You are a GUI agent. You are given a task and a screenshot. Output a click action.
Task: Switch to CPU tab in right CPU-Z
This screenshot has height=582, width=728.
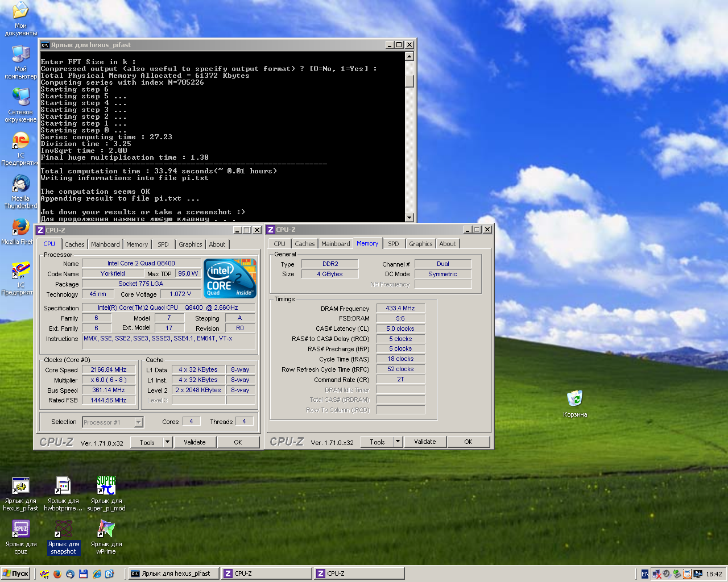pyautogui.click(x=280, y=244)
